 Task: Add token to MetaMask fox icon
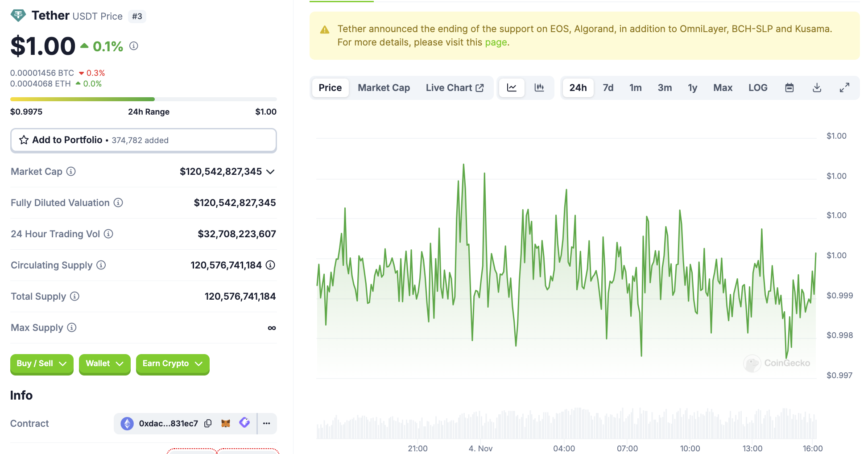(226, 424)
